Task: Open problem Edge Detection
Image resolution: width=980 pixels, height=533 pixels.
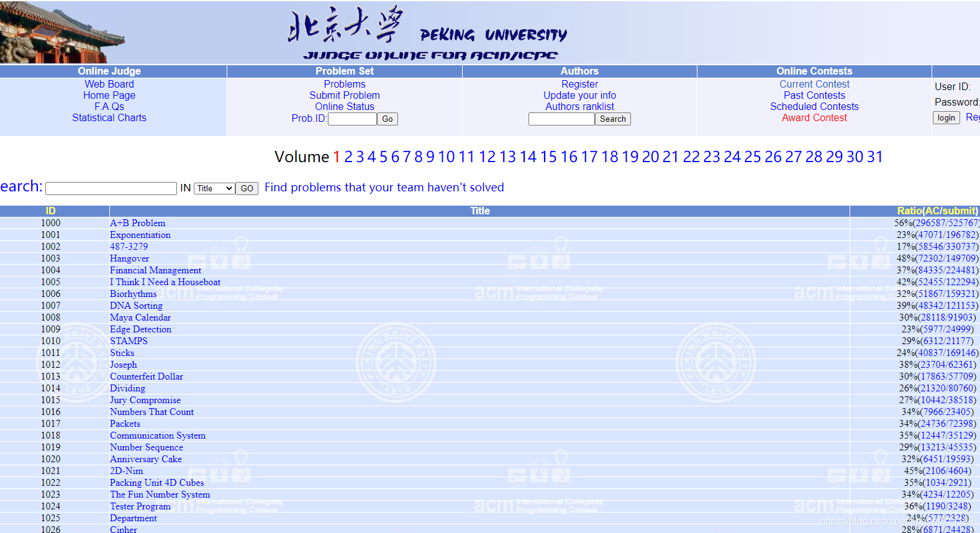Action: tap(141, 329)
